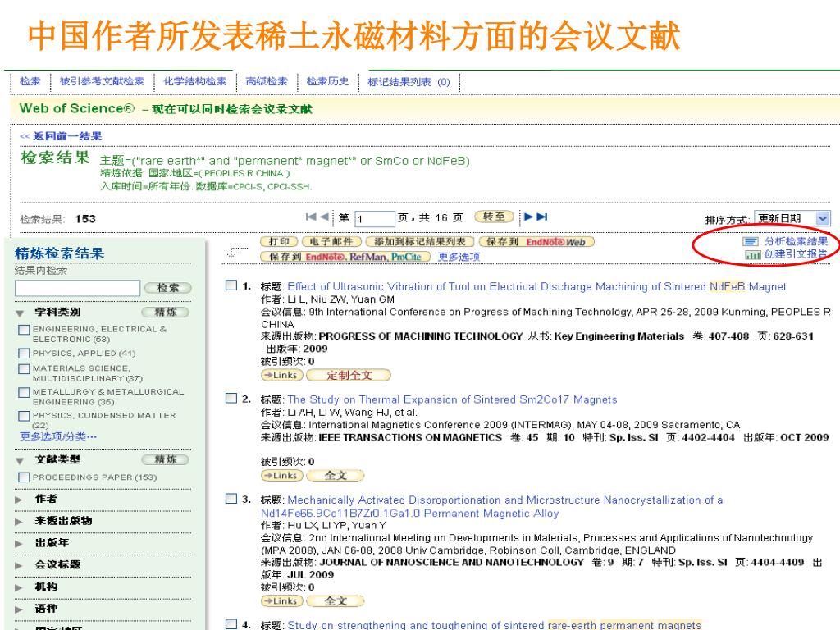Check Engineering, Electrical & Electronic category

(x=24, y=330)
